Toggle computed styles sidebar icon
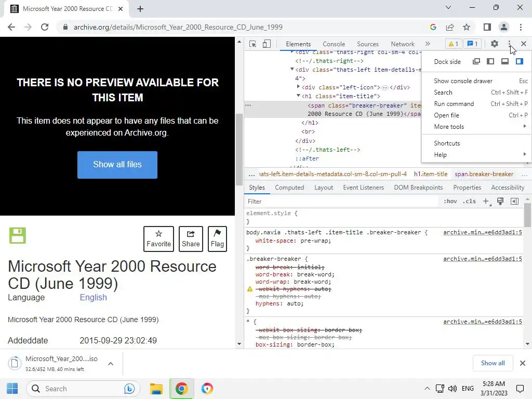This screenshot has width=532, height=399. pyautogui.click(x=514, y=201)
